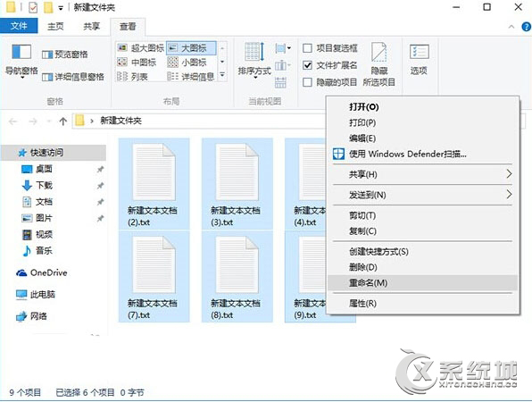Screen dimensions: 532x402
Task: Select Quick access (快速访问) in sidebar
Action: [x=54, y=153]
